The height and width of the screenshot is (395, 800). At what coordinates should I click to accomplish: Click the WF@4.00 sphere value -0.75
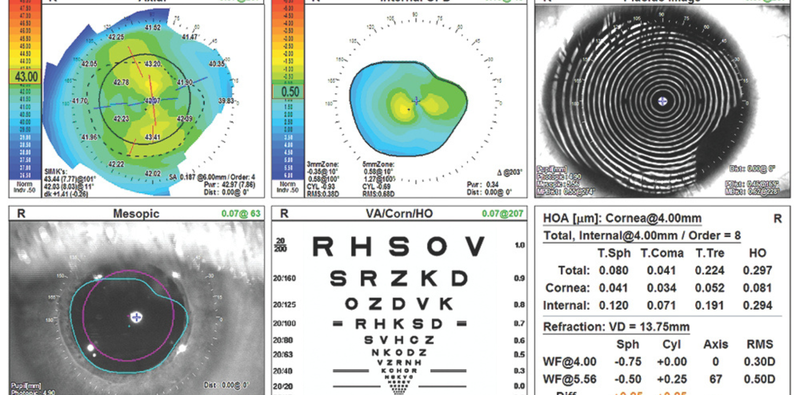[628, 362]
